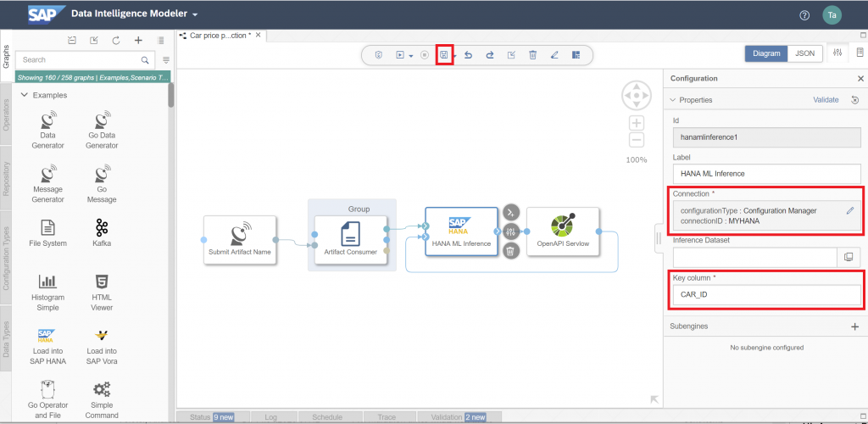Refresh the graphs list

point(116,41)
